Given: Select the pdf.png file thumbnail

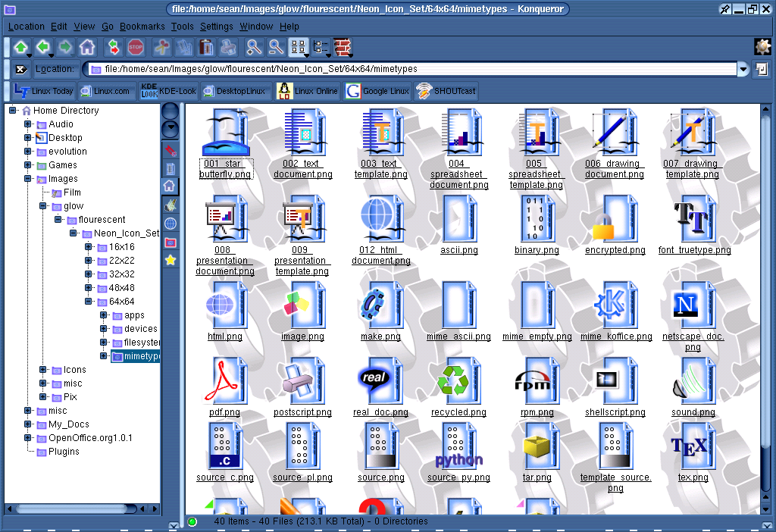Looking at the screenshot, I should click(x=224, y=380).
